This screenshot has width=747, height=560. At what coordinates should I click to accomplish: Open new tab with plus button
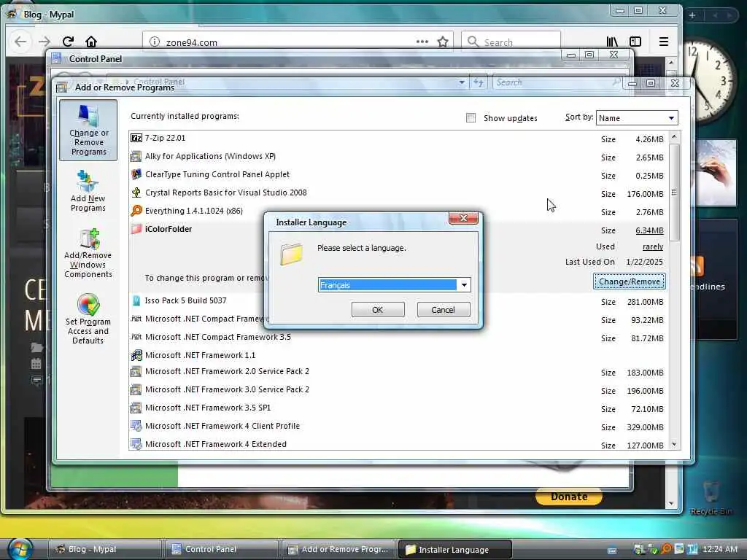point(692,15)
